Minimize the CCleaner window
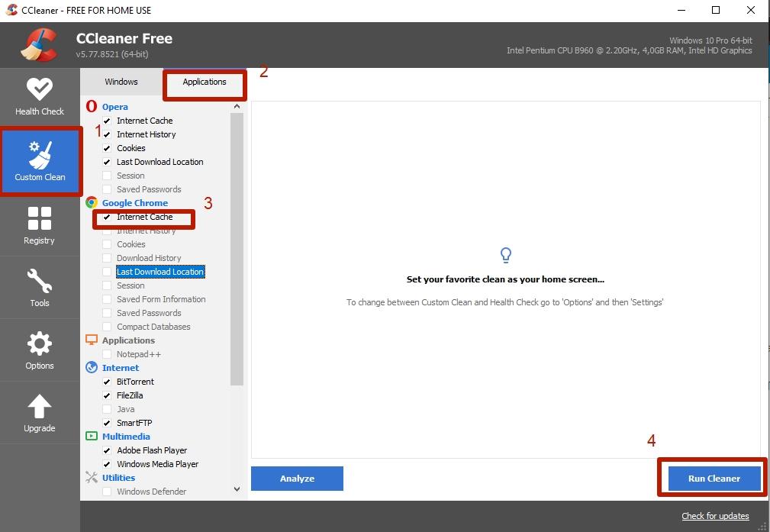Screen dimensions: 770x532 point(681,11)
